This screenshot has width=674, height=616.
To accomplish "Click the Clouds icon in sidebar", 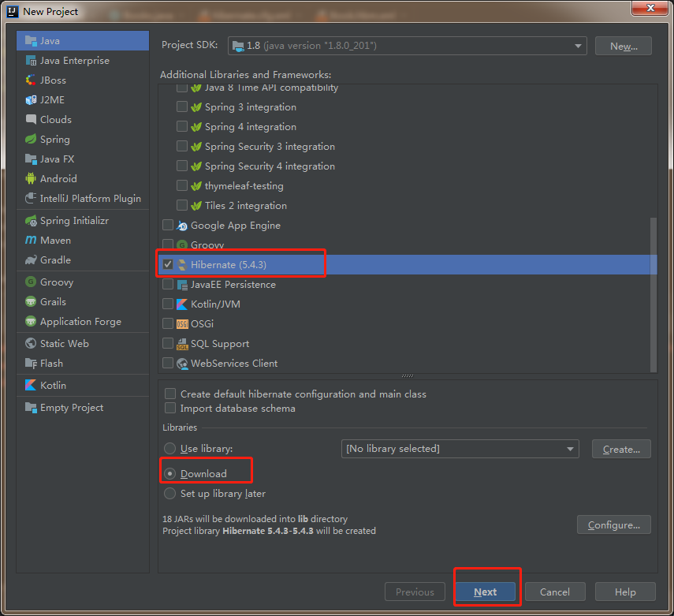I will tap(31, 120).
